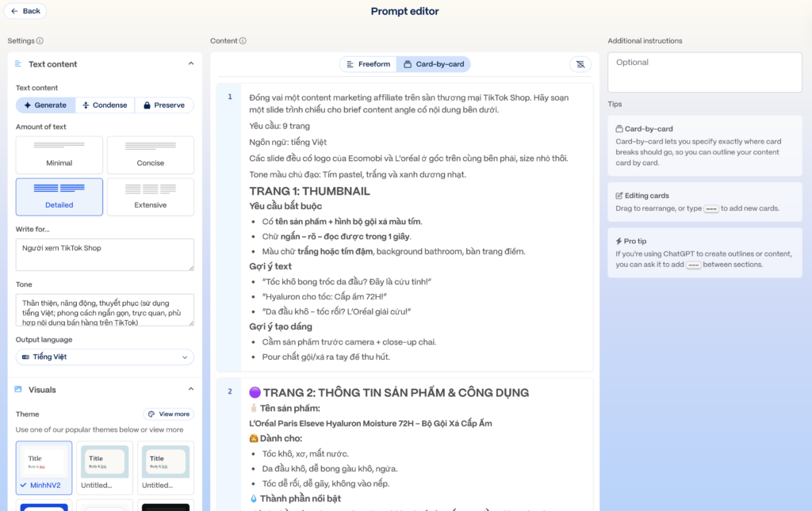Select the Preserve text content mode
The height and width of the screenshot is (511, 812).
[164, 105]
